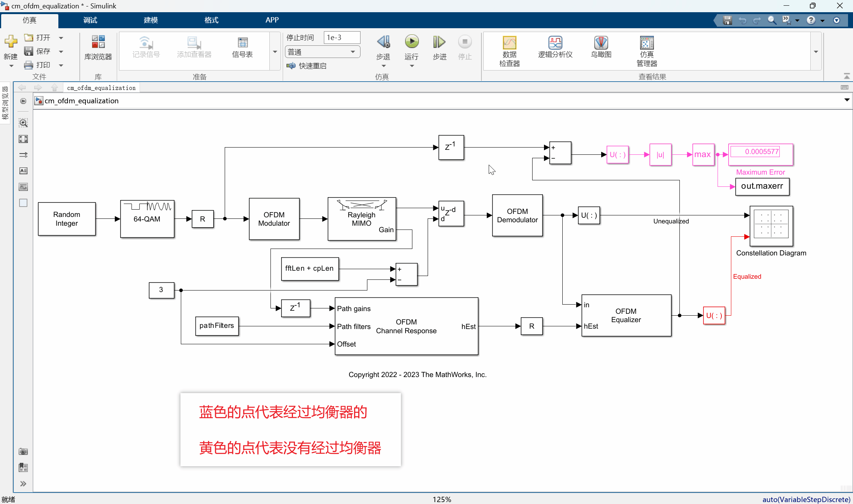Toggle the area annotation box tool
Image resolution: width=853 pixels, height=504 pixels.
point(23,203)
